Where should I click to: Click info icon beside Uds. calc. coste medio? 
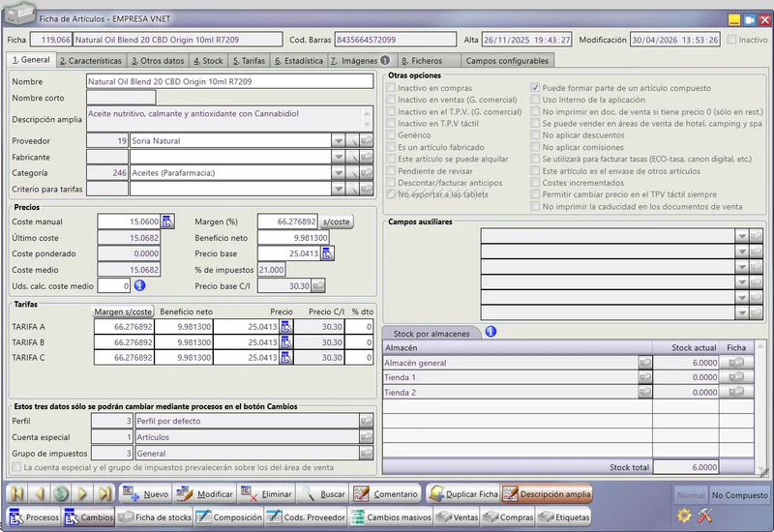(x=139, y=285)
